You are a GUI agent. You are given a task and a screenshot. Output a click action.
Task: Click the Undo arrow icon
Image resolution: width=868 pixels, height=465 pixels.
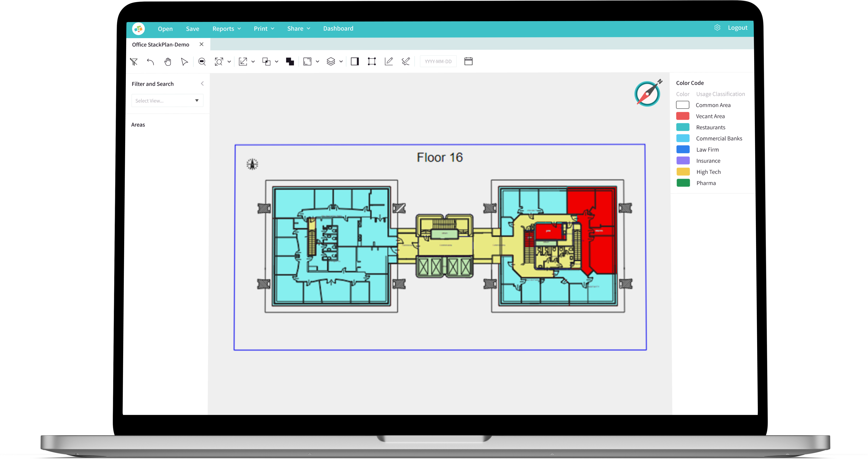point(151,62)
